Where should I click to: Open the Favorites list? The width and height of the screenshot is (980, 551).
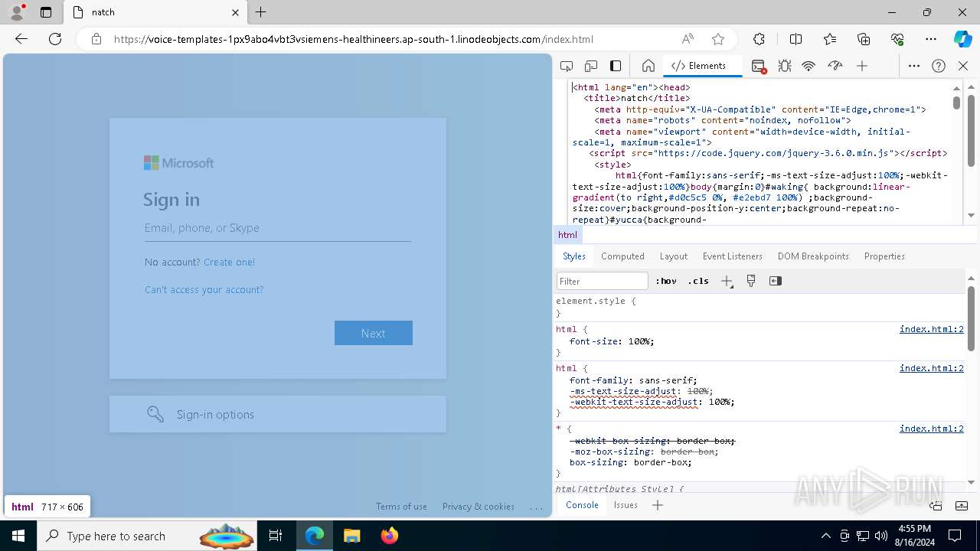click(830, 39)
